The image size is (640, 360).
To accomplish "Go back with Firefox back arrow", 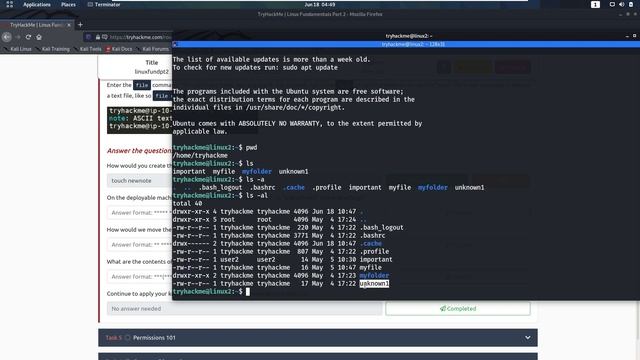I will click(7, 37).
